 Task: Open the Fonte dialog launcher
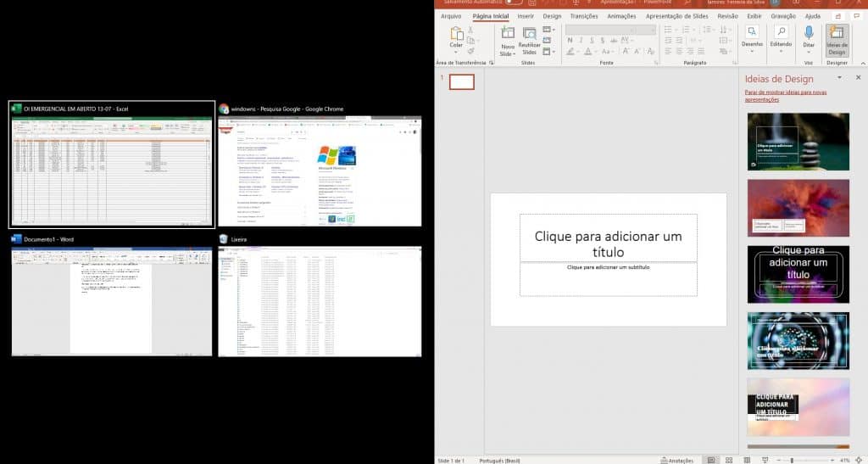(x=656, y=63)
